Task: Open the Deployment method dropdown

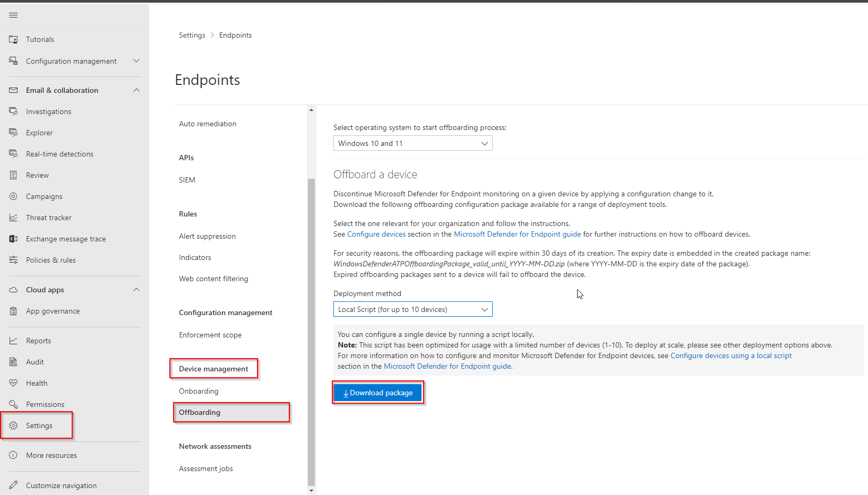Action: (x=412, y=309)
